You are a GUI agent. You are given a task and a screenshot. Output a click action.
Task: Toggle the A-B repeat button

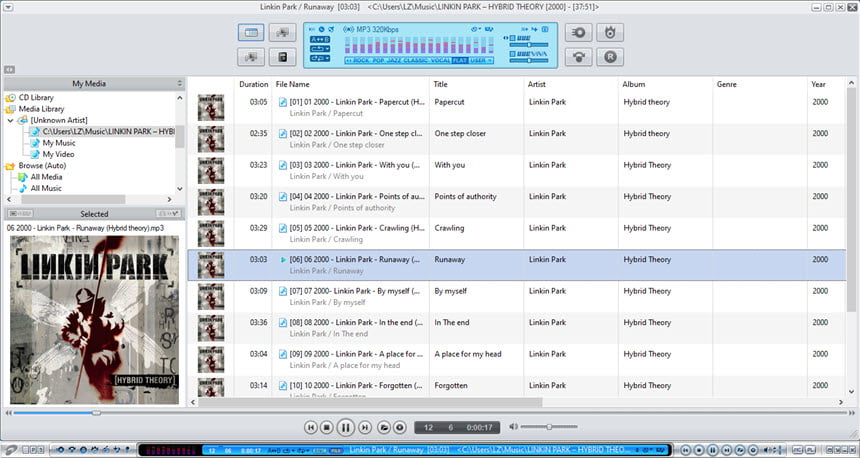pos(320,39)
